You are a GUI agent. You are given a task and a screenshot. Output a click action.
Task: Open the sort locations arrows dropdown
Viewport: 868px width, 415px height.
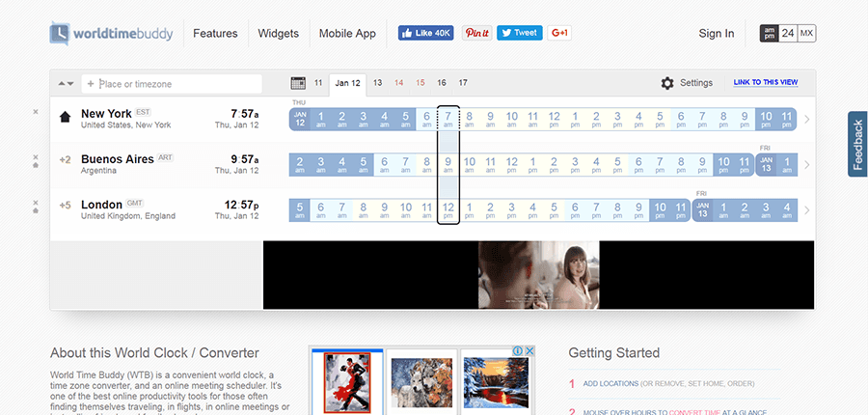click(x=66, y=84)
